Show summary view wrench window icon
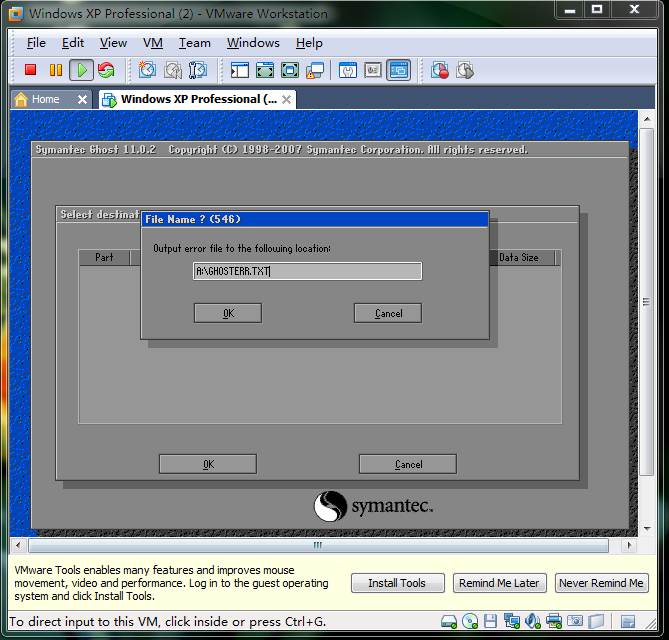Image resolution: width=669 pixels, height=640 pixels. pos(348,70)
